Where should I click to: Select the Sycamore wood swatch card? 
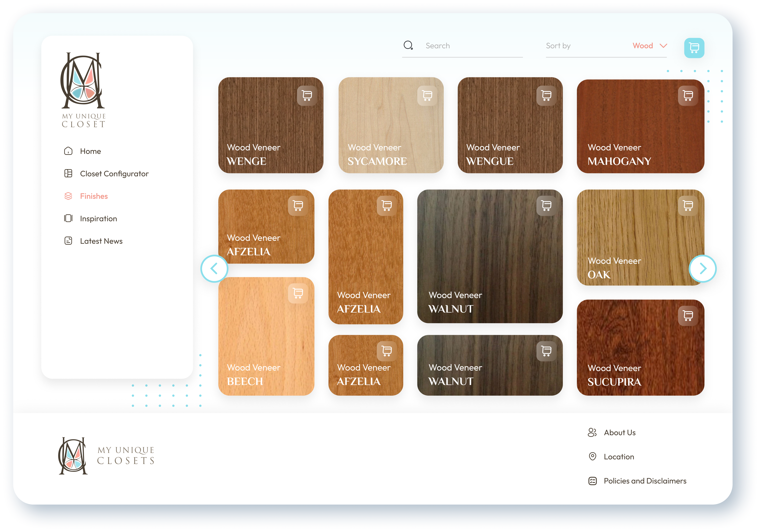coord(391,125)
